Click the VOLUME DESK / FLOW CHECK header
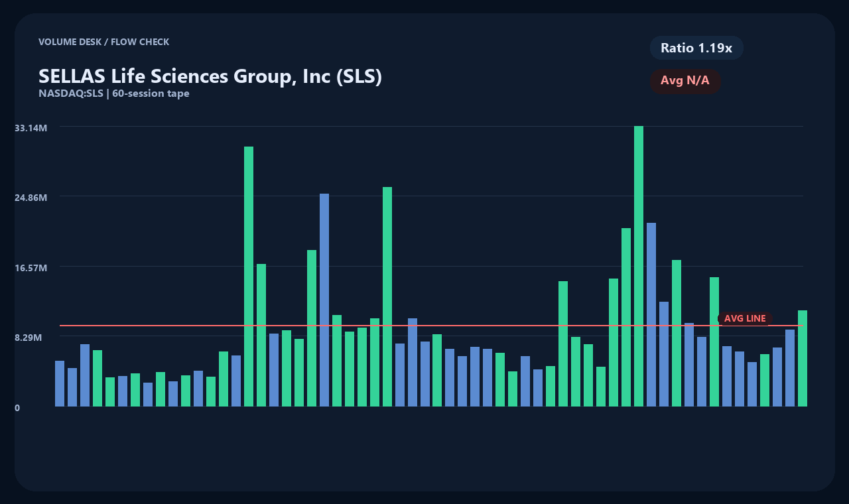The width and height of the screenshot is (849, 504). (104, 42)
